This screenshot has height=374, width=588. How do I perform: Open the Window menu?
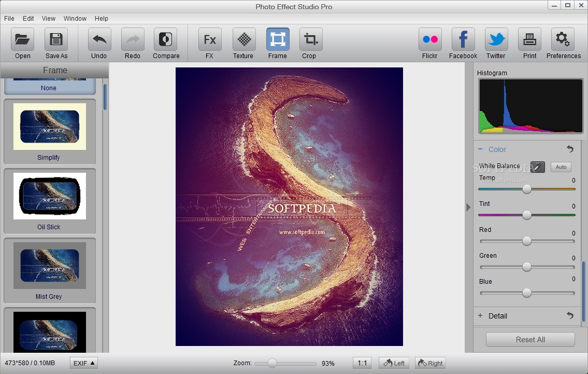point(75,18)
